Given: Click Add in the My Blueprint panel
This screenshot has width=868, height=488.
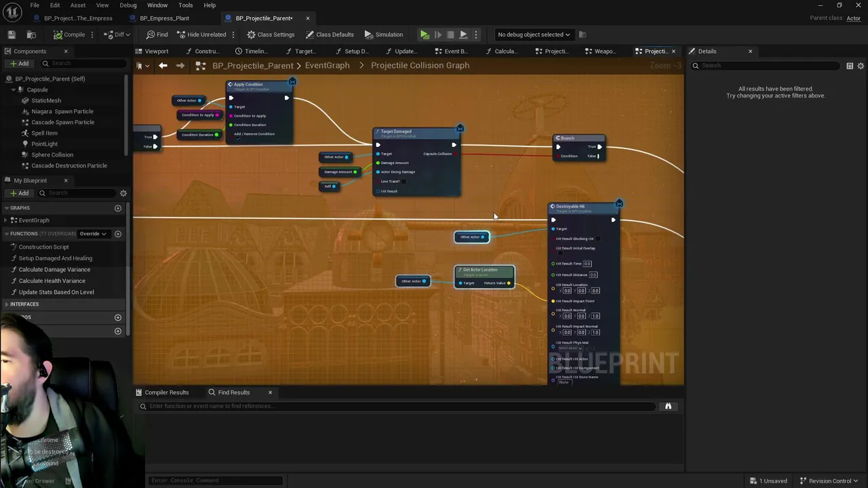Looking at the screenshot, I should click(19, 193).
